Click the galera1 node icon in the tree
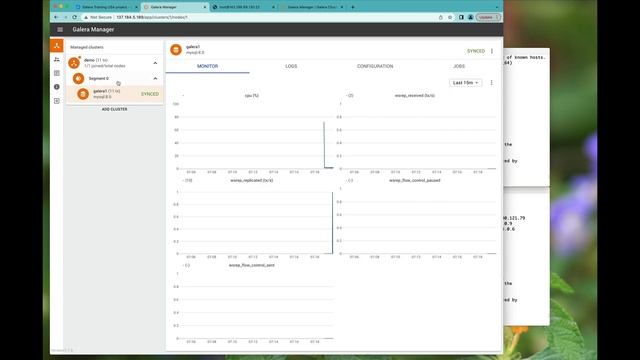 (x=83, y=94)
